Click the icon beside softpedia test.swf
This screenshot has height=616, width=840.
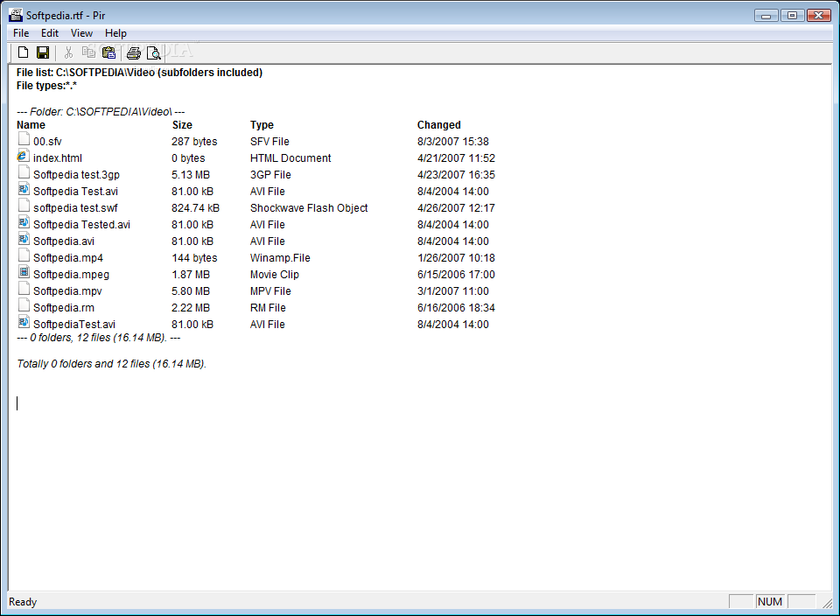(24, 206)
